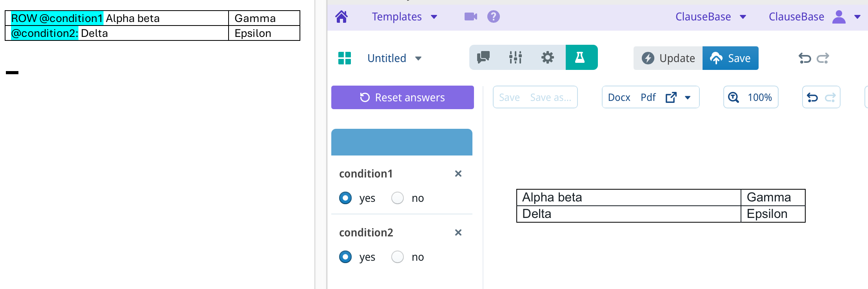This screenshot has height=289, width=868.
Task: Expand the export options dropdown arrow
Action: tap(688, 97)
